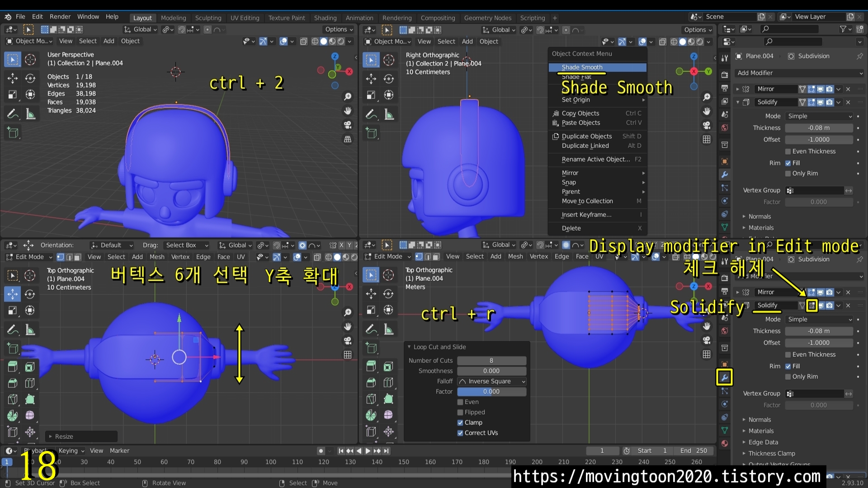Select Bevel tool in viewport with Resize panel

(x=13, y=383)
